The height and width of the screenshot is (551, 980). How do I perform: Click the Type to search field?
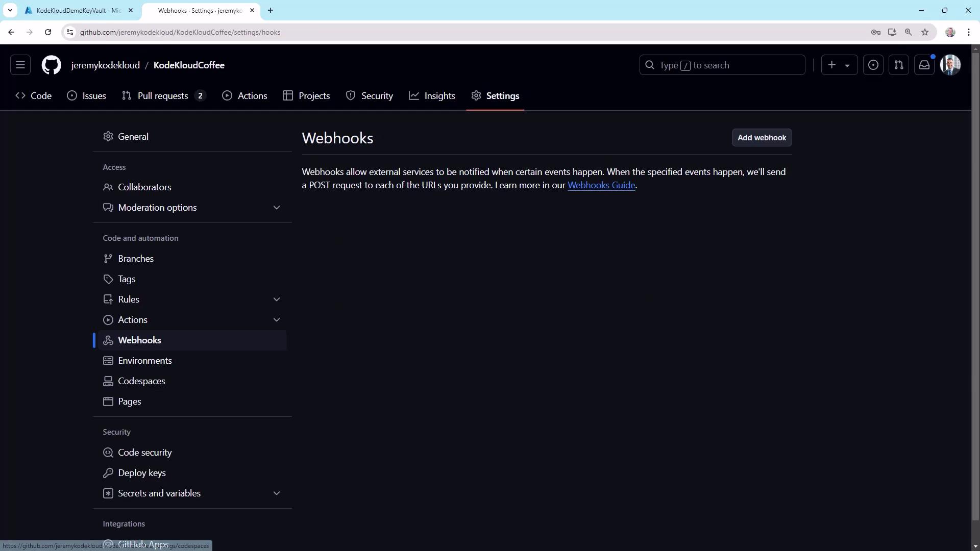(x=722, y=65)
